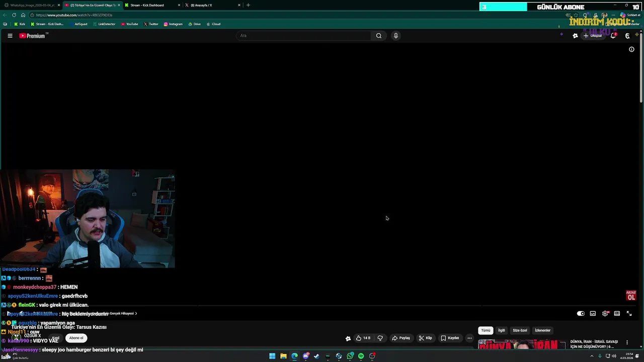Open a new browser tab
The height and width of the screenshot is (362, 644).
[248, 5]
